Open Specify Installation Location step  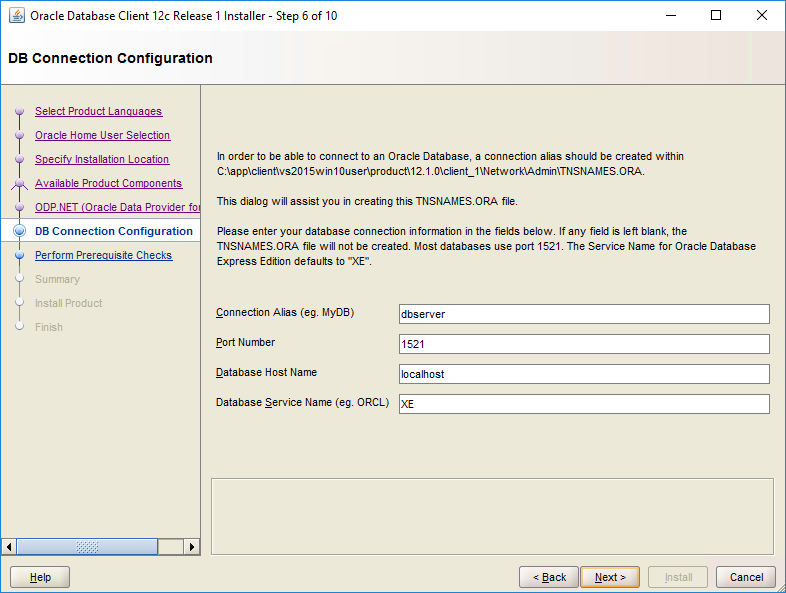click(x=102, y=159)
